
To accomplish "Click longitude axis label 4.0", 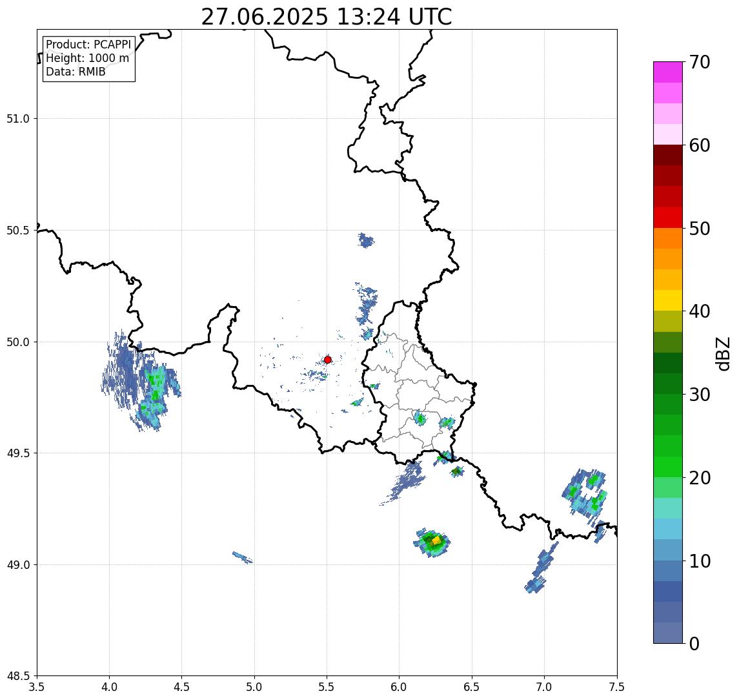I will point(109,687).
